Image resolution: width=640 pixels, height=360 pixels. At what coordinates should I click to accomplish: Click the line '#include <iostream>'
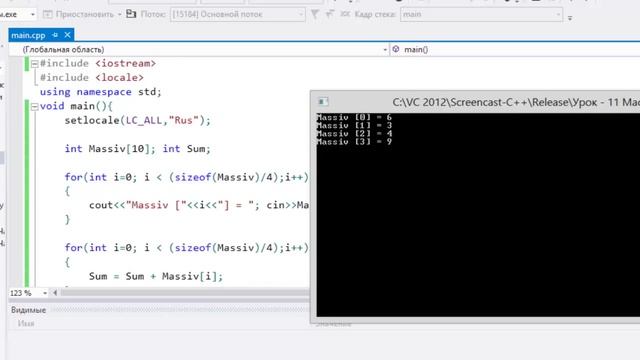click(x=98, y=64)
